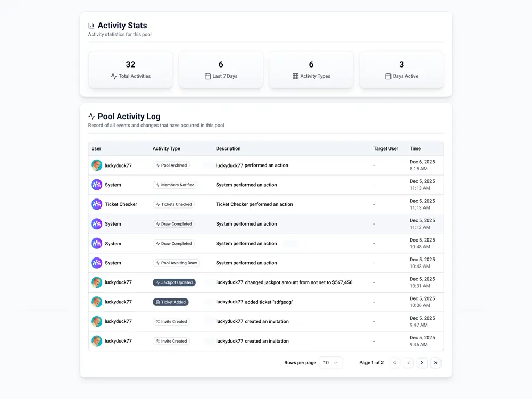532x399 pixels.
Task: Click the invite icon in the Invite Created badge
Action: coord(159,321)
